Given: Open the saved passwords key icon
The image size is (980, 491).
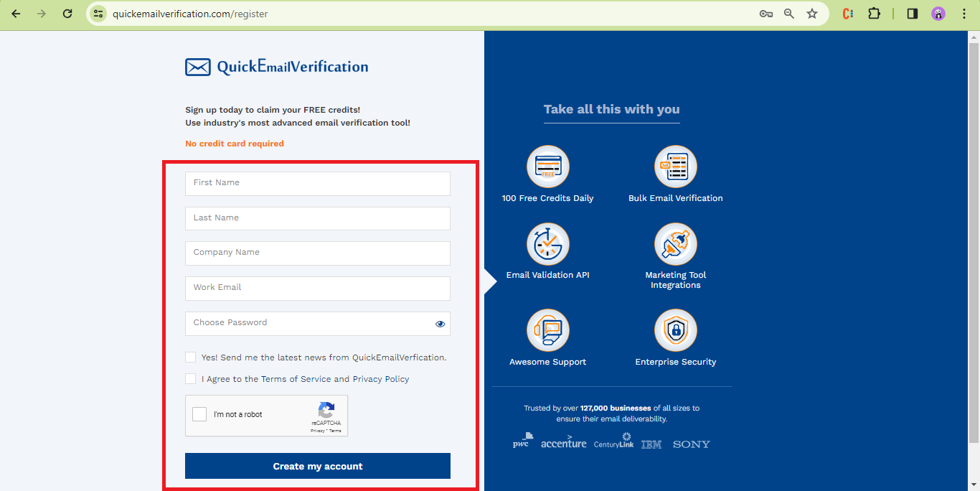Looking at the screenshot, I should [x=766, y=14].
